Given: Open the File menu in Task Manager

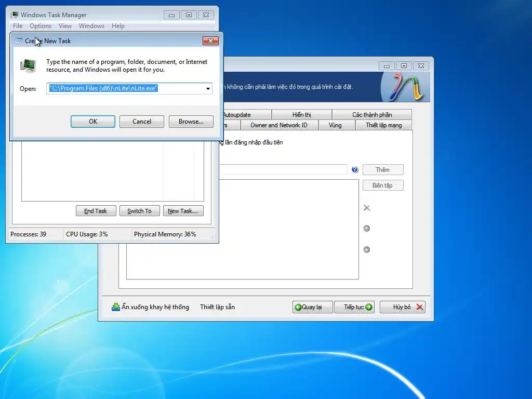Looking at the screenshot, I should [x=18, y=26].
